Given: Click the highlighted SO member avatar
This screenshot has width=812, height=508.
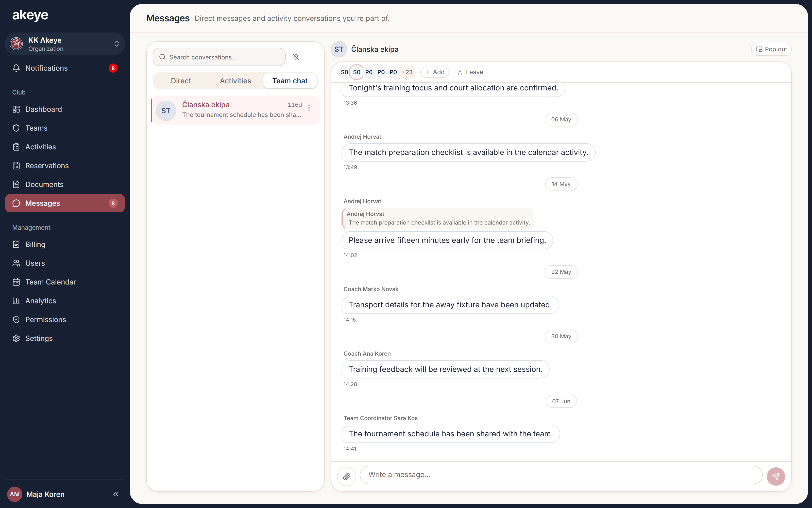Looking at the screenshot, I should click(357, 72).
